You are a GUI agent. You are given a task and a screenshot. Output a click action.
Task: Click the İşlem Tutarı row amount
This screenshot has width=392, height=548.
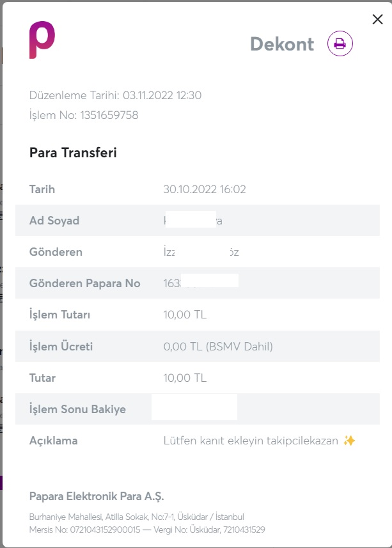(185, 315)
